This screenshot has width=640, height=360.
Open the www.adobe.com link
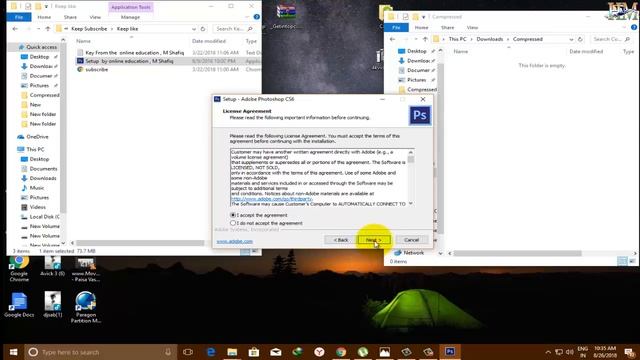[234, 241]
